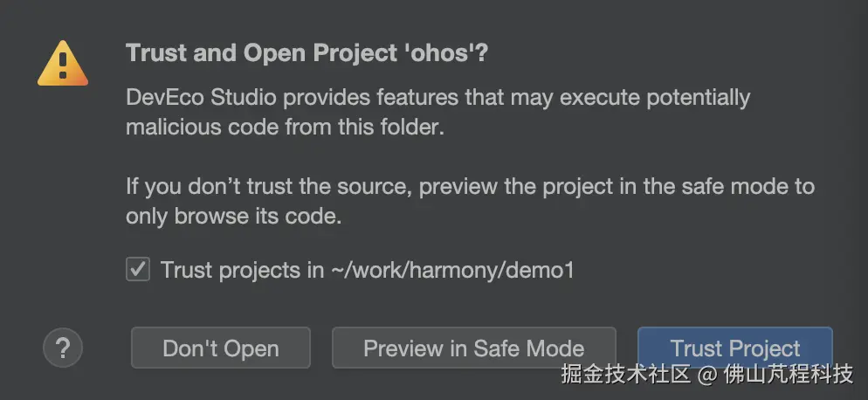
Task: Click the 掘金技术社区 watermark text
Action: pos(626,375)
